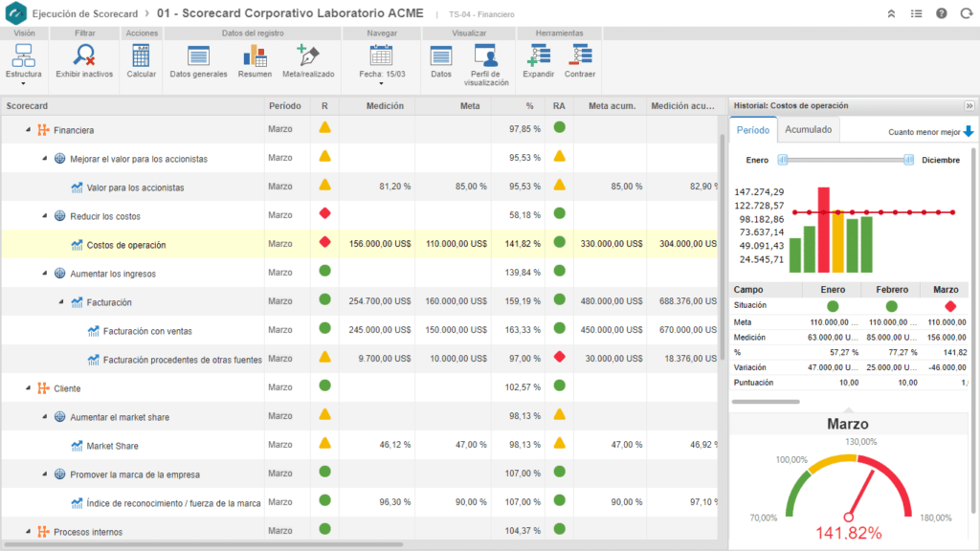Open the Estructura dropdown

tap(24, 63)
